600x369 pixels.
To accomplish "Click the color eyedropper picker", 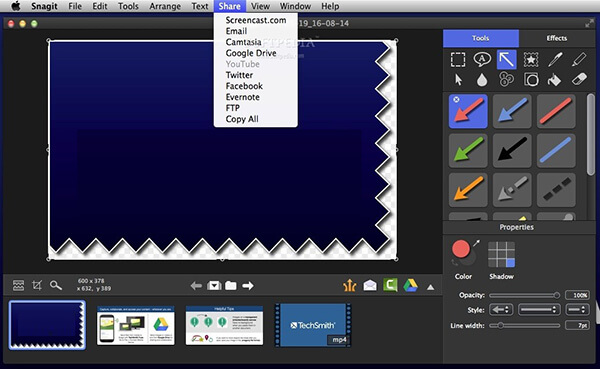I will [x=476, y=243].
